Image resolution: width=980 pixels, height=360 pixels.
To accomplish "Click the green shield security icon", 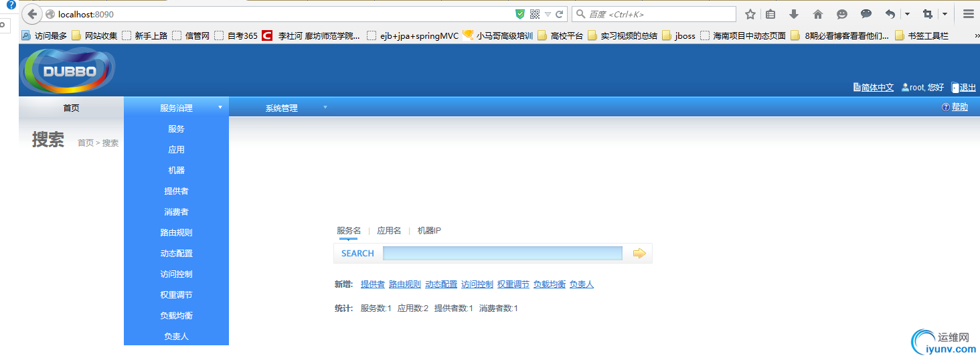I will [520, 14].
